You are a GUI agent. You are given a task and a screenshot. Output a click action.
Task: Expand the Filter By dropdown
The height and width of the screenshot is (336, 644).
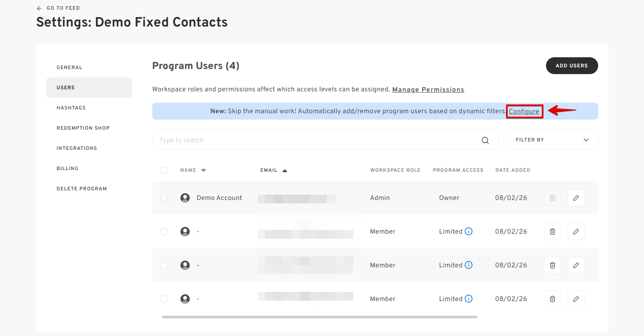[553, 140]
